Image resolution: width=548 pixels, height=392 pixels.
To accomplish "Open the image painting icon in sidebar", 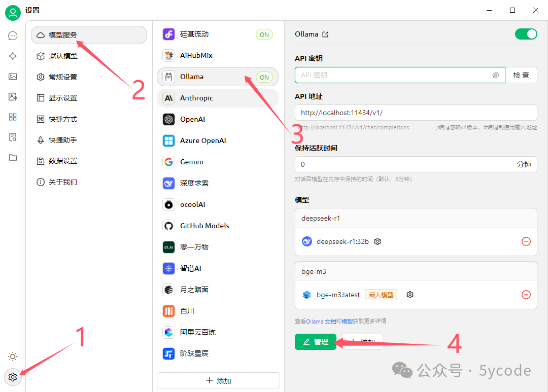I will (x=13, y=77).
